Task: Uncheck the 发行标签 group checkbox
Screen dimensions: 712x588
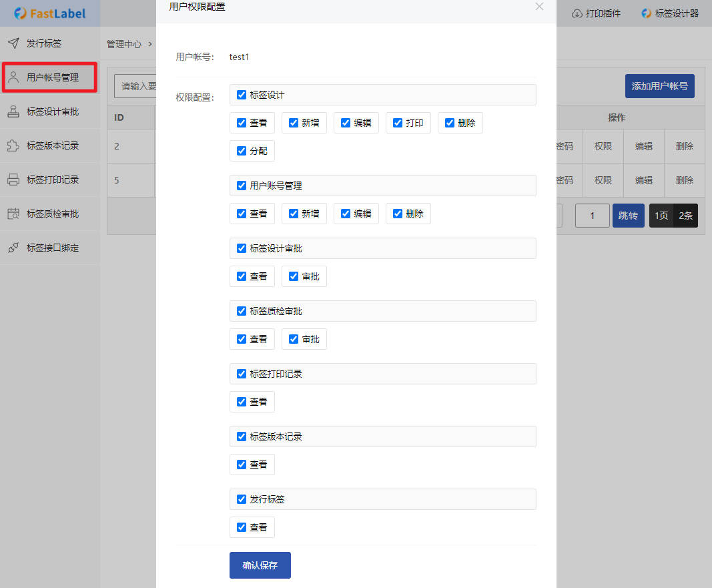Action: pos(242,499)
